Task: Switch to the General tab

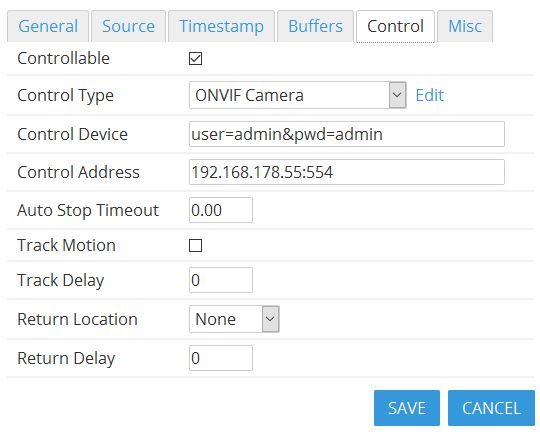Action: pyautogui.click(x=48, y=26)
